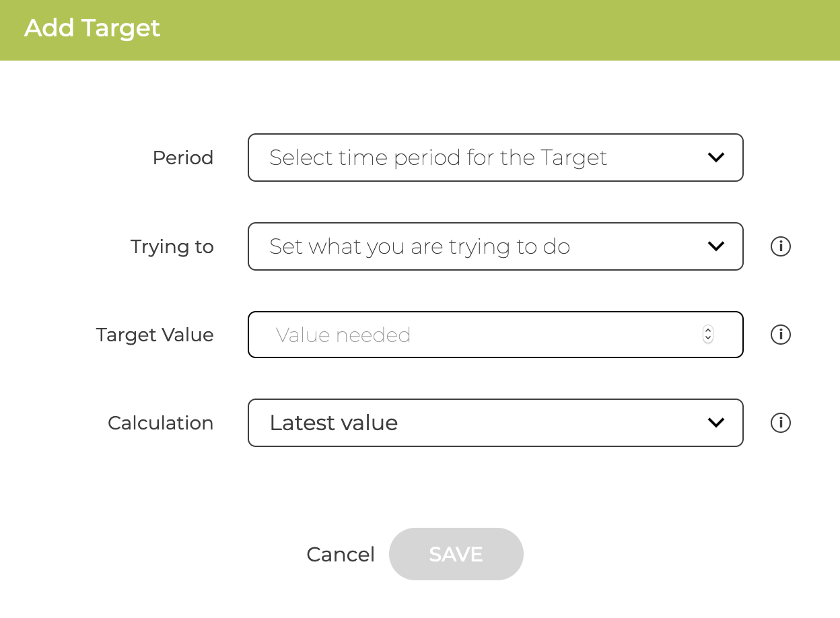Screen dimensions: 840x618
Task: Select the Period field placeholder text
Action: coord(438,158)
